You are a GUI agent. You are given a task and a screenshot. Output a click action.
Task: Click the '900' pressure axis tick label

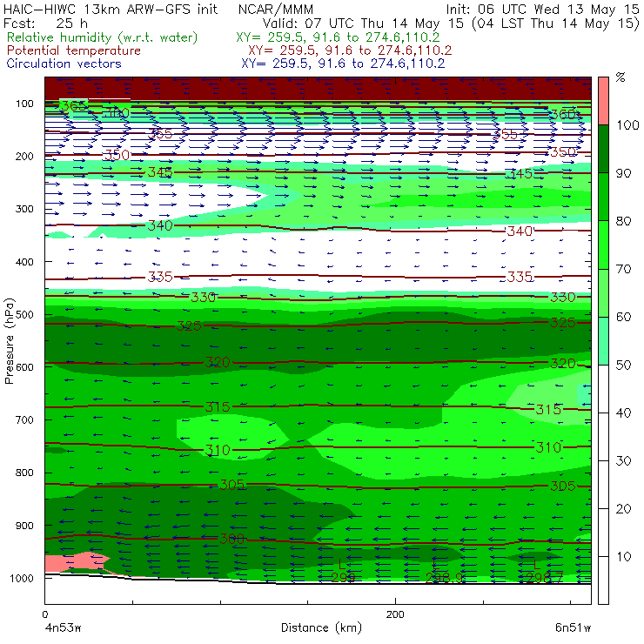(x=24, y=526)
